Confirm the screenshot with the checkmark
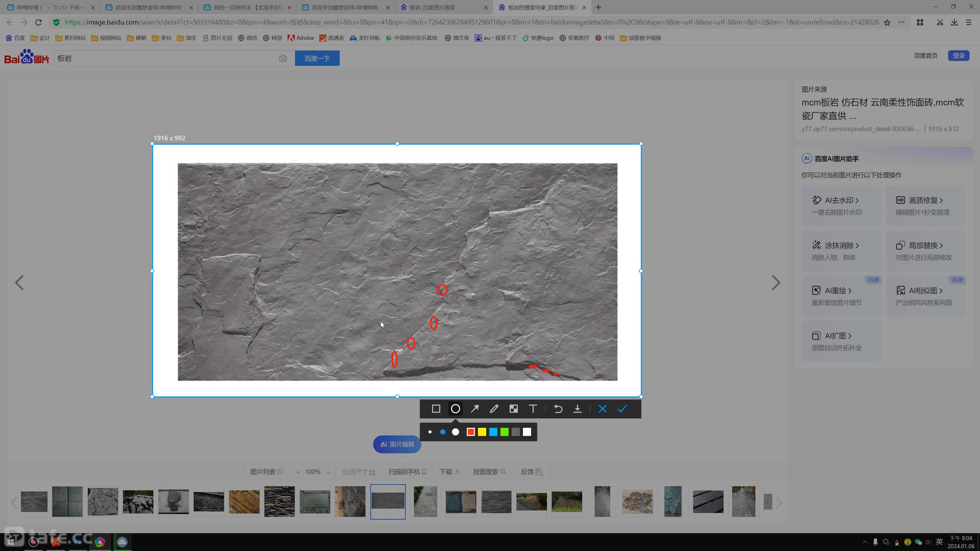980x551 pixels. (622, 409)
